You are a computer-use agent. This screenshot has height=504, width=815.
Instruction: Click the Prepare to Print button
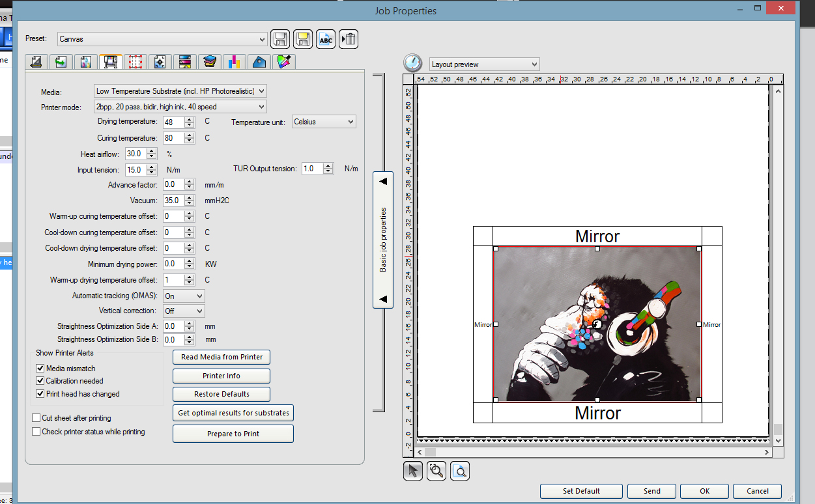233,434
